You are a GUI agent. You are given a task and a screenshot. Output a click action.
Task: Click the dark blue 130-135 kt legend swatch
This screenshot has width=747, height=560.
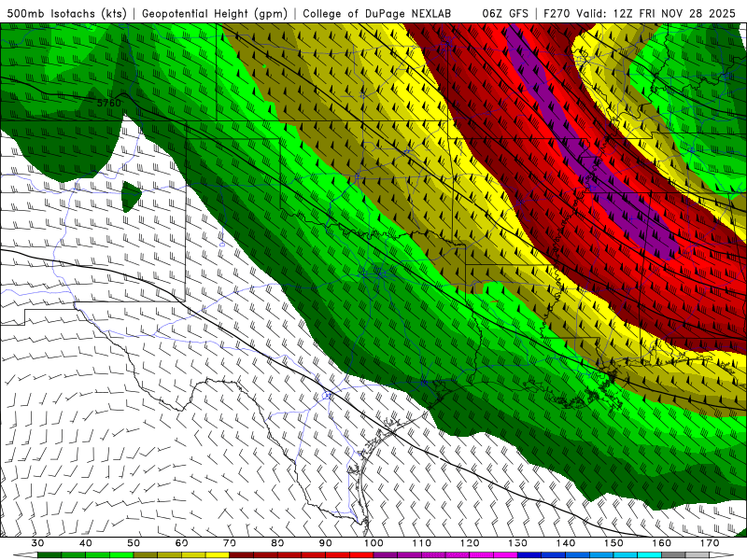click(529, 555)
